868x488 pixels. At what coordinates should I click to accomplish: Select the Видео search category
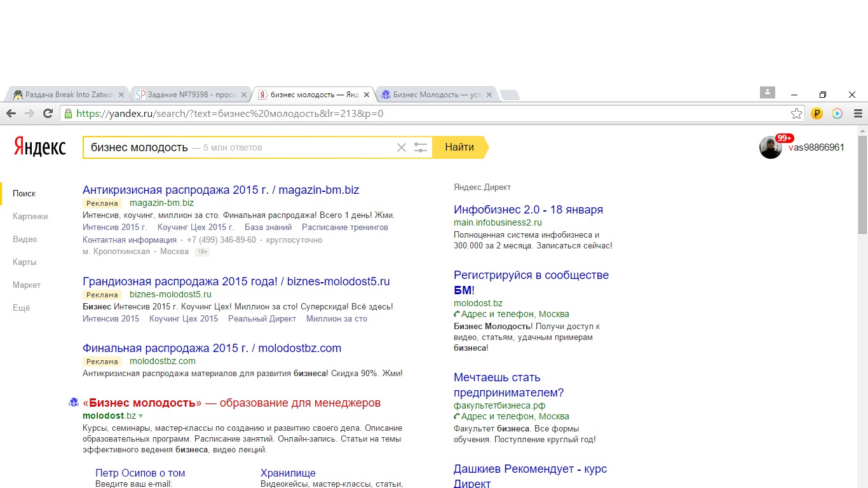click(x=25, y=240)
